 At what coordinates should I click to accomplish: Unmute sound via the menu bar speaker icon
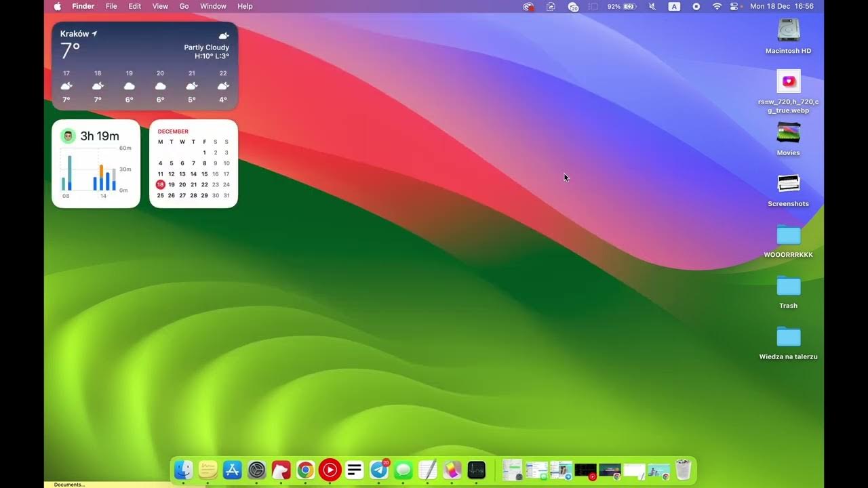(652, 6)
